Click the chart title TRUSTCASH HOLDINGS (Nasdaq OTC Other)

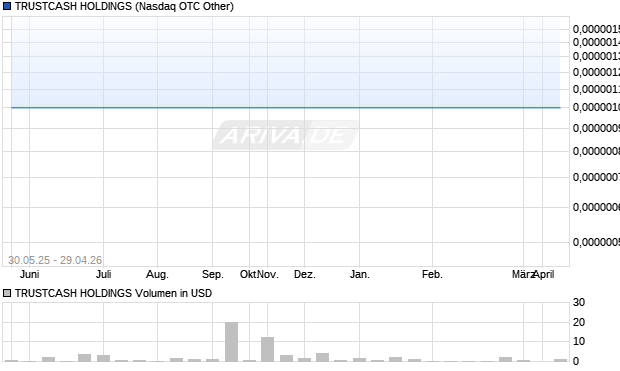[x=124, y=6]
